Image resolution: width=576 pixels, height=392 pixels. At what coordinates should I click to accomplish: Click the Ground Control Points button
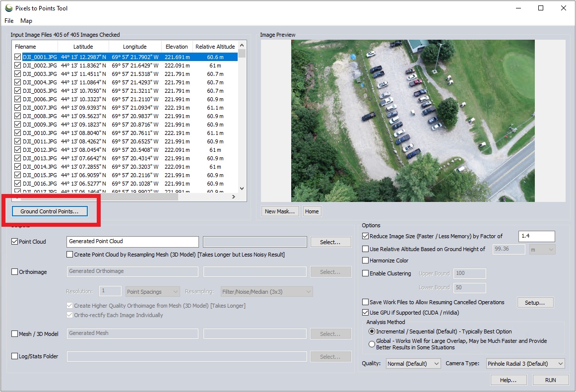pos(49,211)
